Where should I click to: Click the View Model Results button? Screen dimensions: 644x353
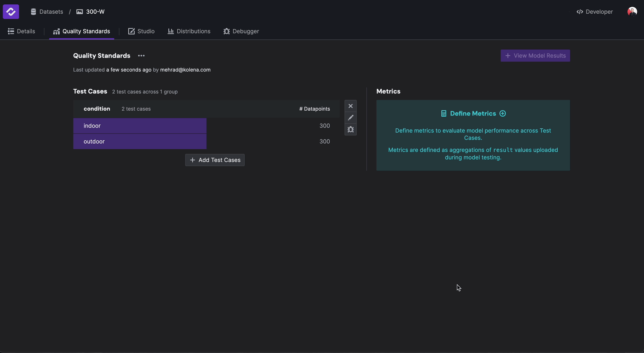pos(535,56)
